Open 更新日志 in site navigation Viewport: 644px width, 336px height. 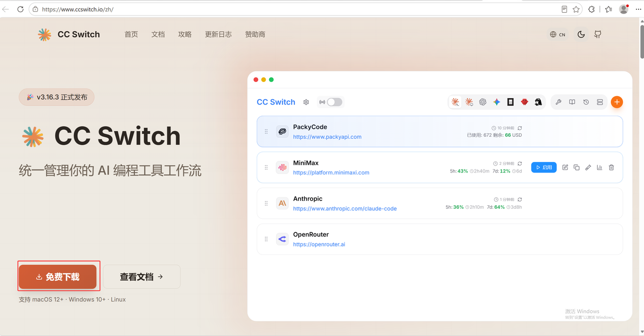pos(218,34)
